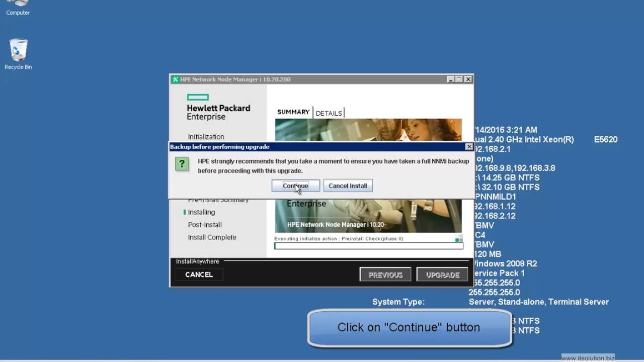Screen dimensions: 644x362
Task: Click the UPGRADE button
Action: (x=443, y=275)
